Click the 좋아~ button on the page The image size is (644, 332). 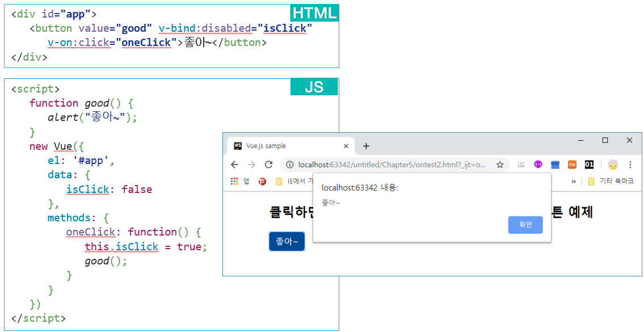(x=287, y=241)
